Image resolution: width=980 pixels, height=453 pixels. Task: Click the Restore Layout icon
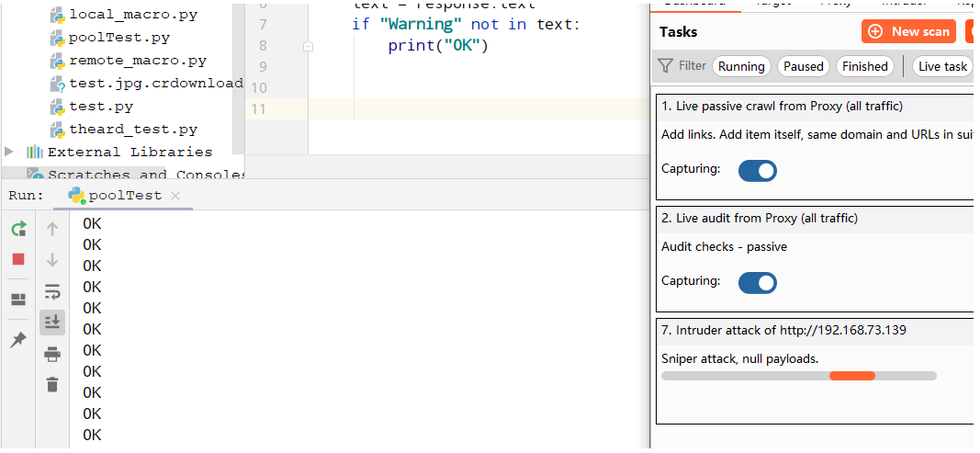[x=18, y=299]
